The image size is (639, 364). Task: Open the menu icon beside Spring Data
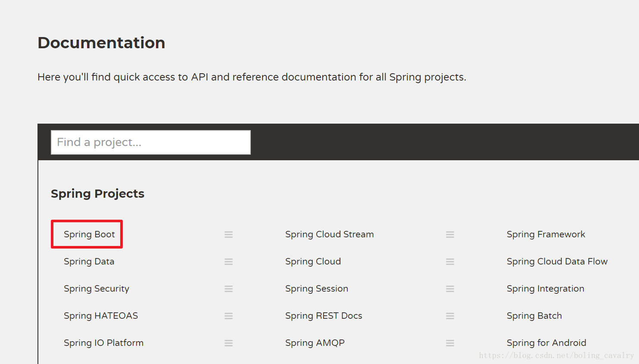(x=228, y=262)
